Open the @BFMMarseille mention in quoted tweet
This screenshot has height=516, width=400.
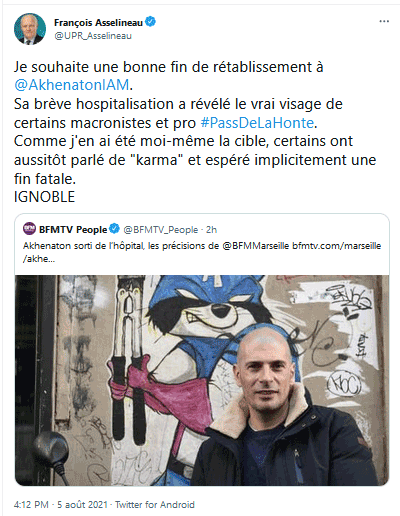coord(256,246)
